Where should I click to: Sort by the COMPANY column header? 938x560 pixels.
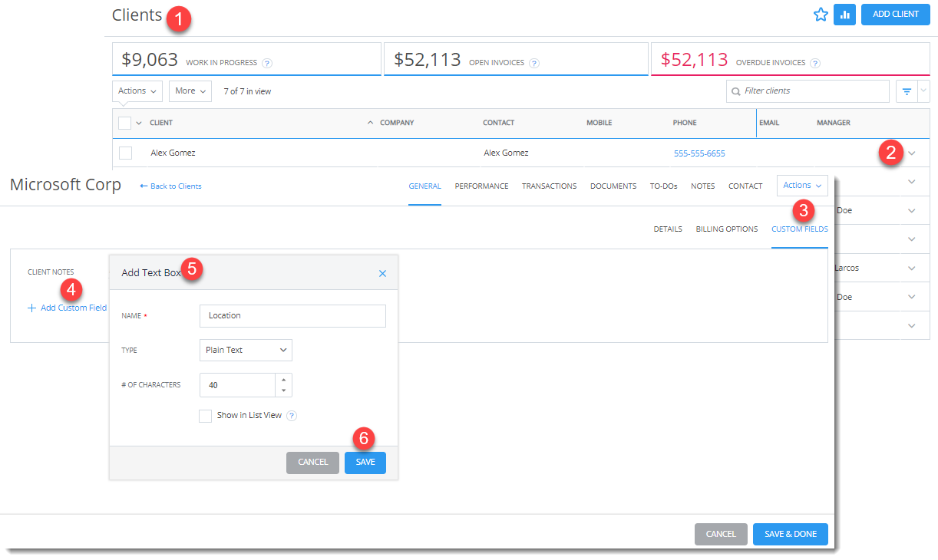pos(397,123)
